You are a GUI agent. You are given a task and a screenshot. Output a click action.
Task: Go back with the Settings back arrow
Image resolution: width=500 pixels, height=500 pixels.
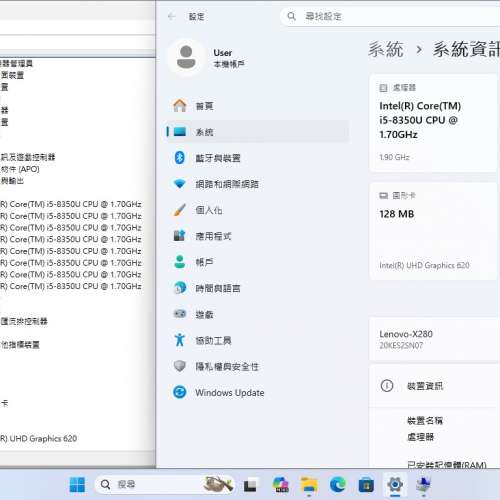tap(172, 16)
